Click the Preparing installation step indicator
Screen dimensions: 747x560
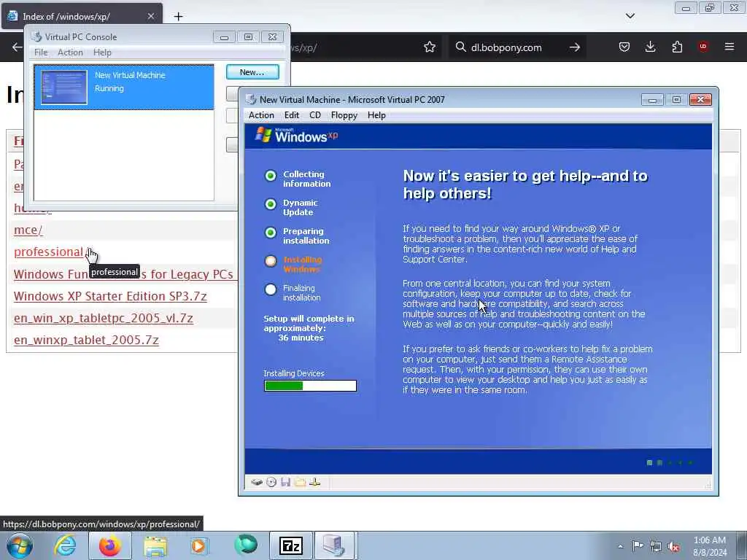271,233
